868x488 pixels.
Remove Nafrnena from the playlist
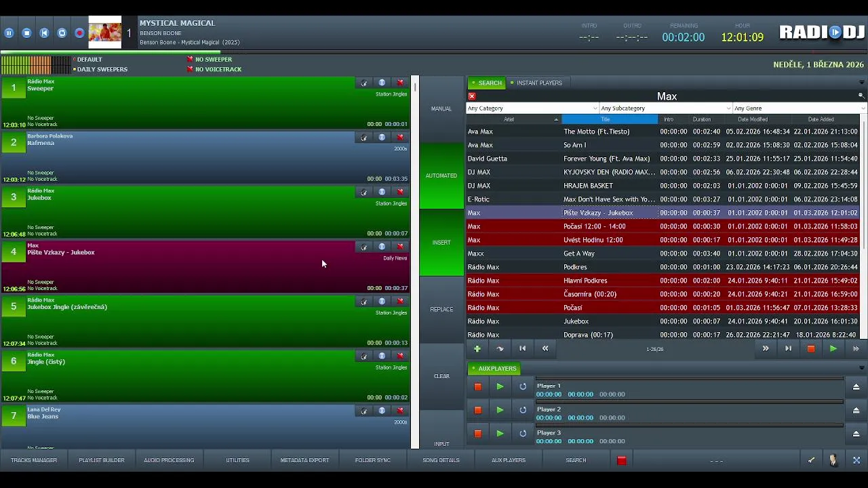point(400,138)
